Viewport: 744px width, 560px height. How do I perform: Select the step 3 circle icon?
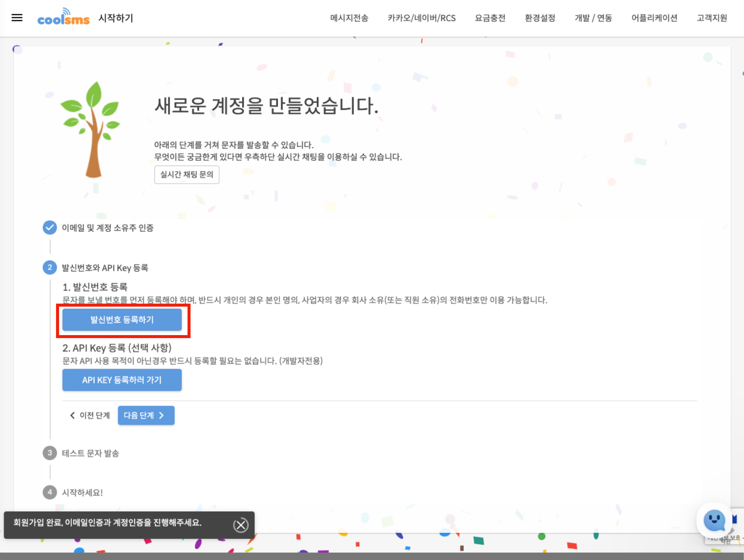coord(50,453)
